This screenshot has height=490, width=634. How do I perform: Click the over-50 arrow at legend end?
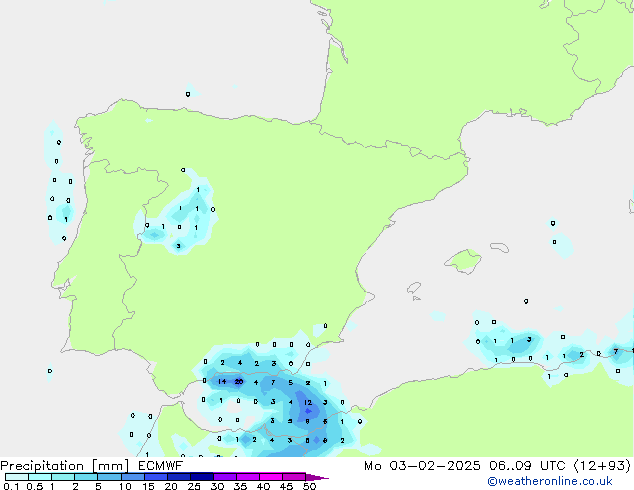(317, 477)
